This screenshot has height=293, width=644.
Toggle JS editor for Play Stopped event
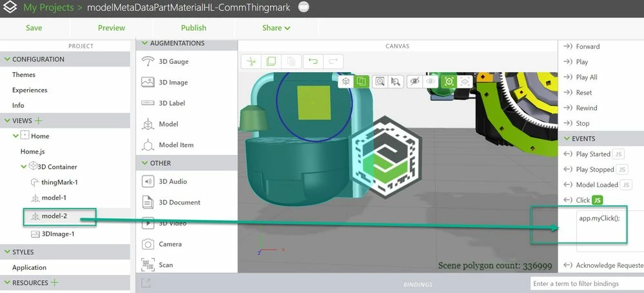click(x=623, y=169)
